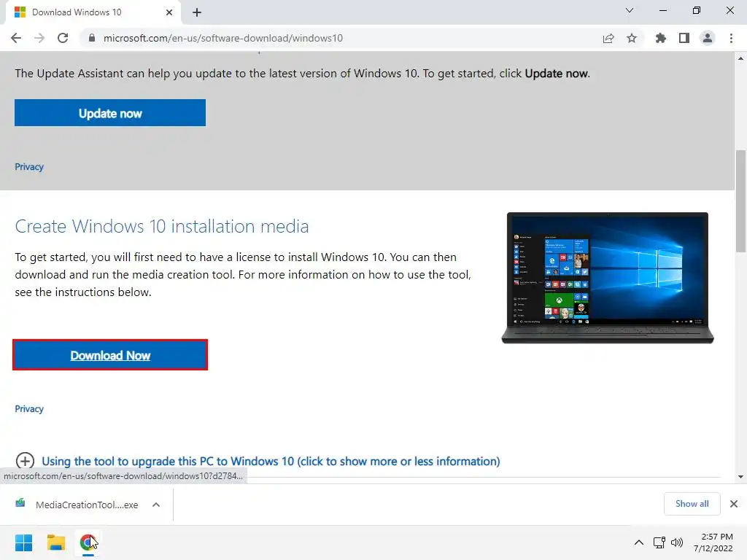The image size is (747, 560).
Task: Share this page using the share icon
Action: point(608,38)
